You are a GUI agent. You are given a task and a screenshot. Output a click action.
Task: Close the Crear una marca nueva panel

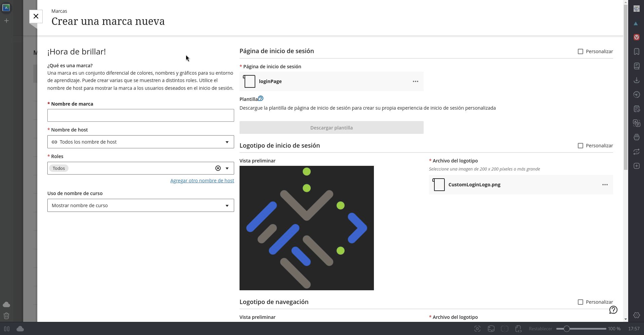[x=36, y=16]
